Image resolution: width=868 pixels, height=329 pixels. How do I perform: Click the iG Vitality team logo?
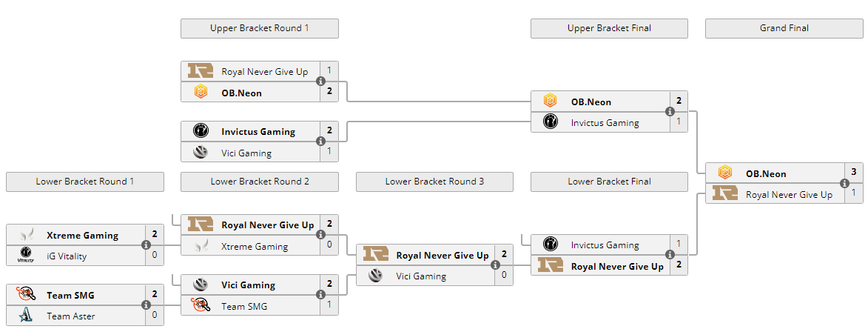pos(26,255)
